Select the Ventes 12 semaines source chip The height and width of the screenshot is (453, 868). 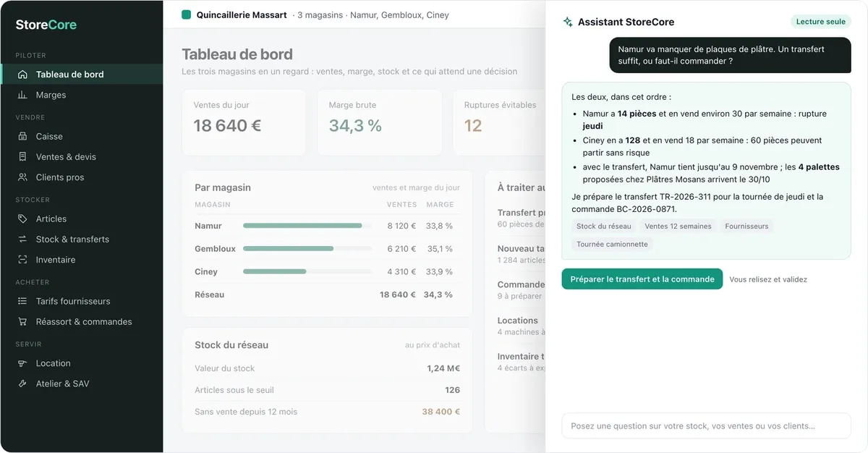click(x=678, y=226)
